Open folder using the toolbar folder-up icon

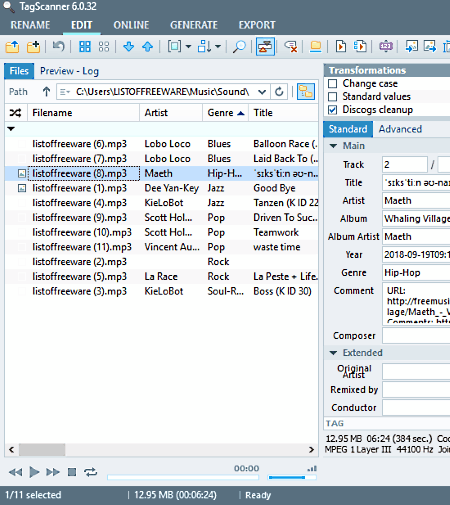click(x=12, y=47)
